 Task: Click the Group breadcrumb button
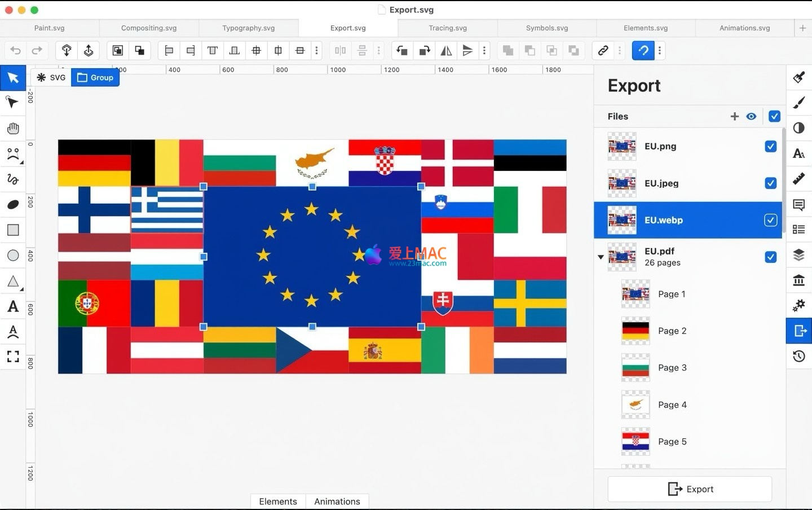[95, 78]
